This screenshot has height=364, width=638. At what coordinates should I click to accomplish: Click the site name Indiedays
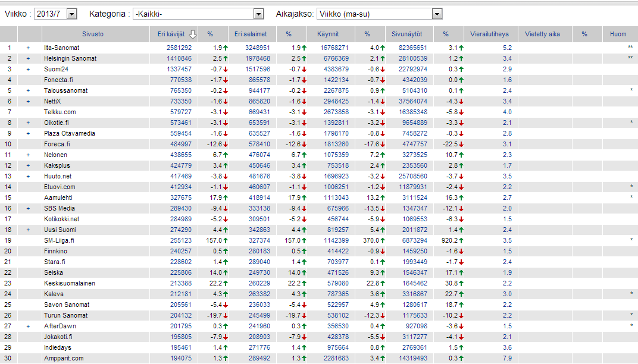pos(58,348)
